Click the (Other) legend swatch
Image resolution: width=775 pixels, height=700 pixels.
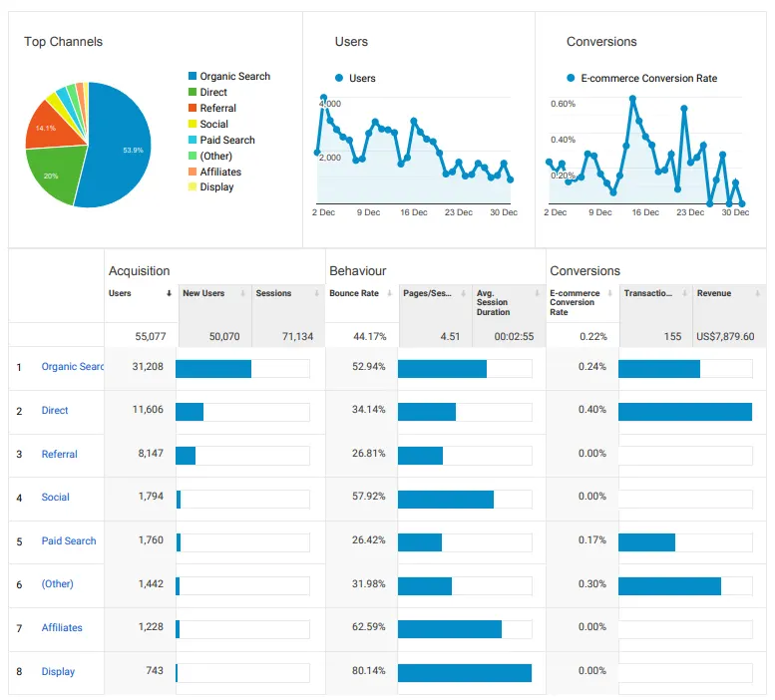pos(193,156)
